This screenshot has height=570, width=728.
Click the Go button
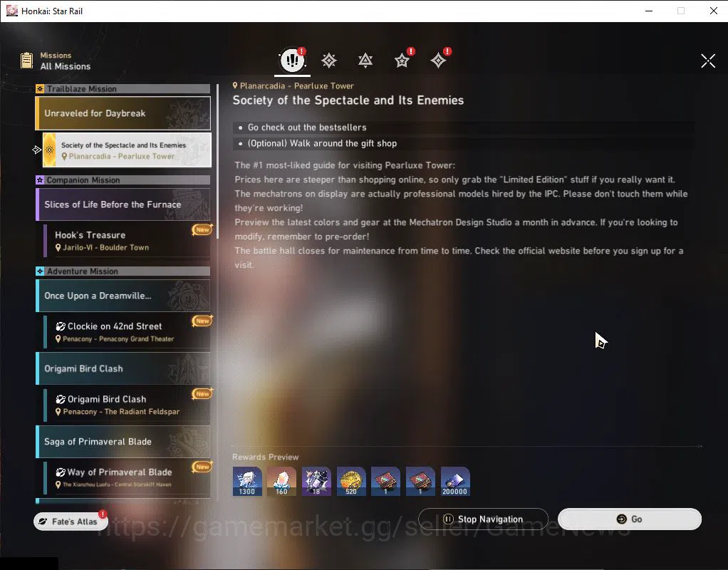[x=629, y=519]
